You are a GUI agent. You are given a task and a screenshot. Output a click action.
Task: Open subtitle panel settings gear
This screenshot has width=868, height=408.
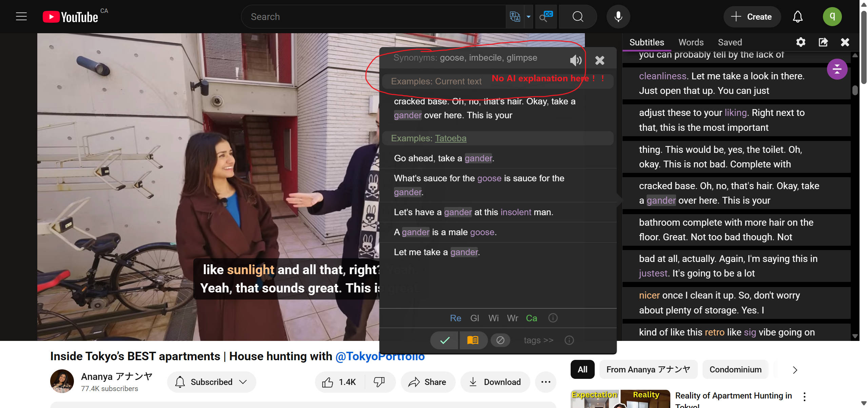coord(801,42)
